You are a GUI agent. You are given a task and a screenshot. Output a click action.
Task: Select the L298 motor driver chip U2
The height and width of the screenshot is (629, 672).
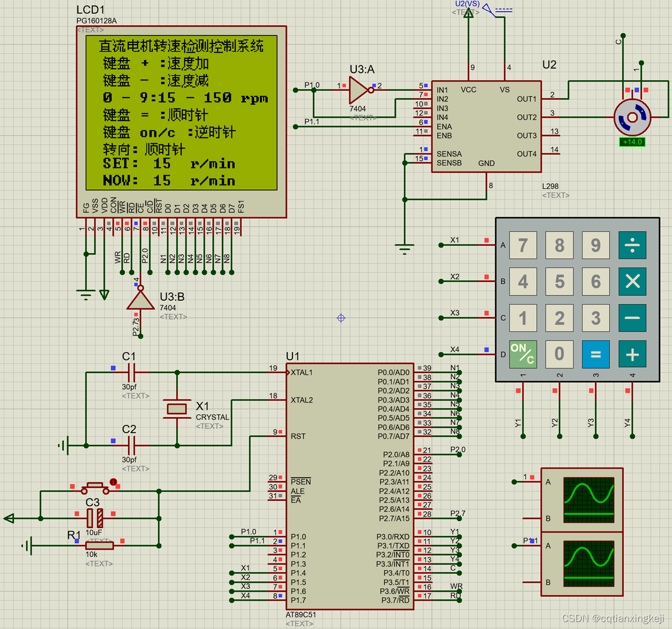pyautogui.click(x=487, y=127)
